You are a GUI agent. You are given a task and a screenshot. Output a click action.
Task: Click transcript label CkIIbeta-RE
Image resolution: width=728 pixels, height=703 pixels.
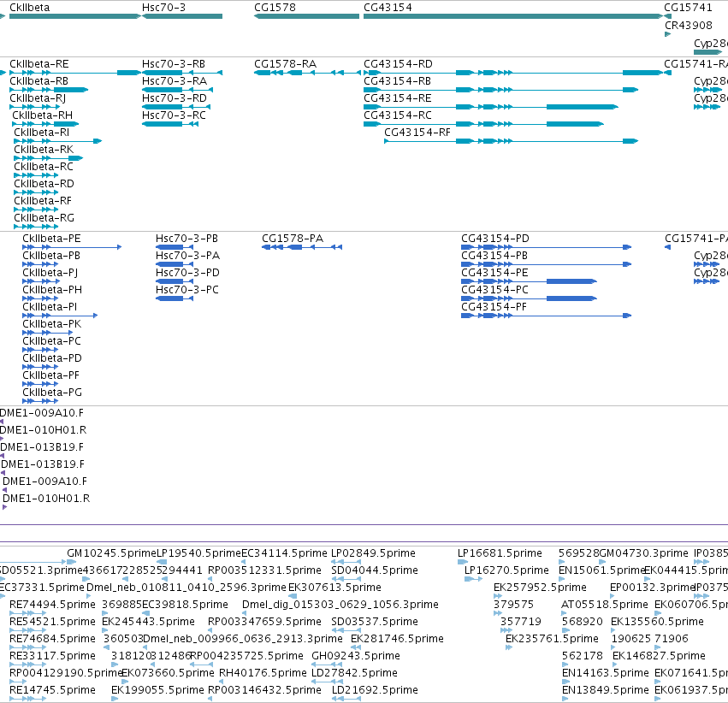(39, 64)
